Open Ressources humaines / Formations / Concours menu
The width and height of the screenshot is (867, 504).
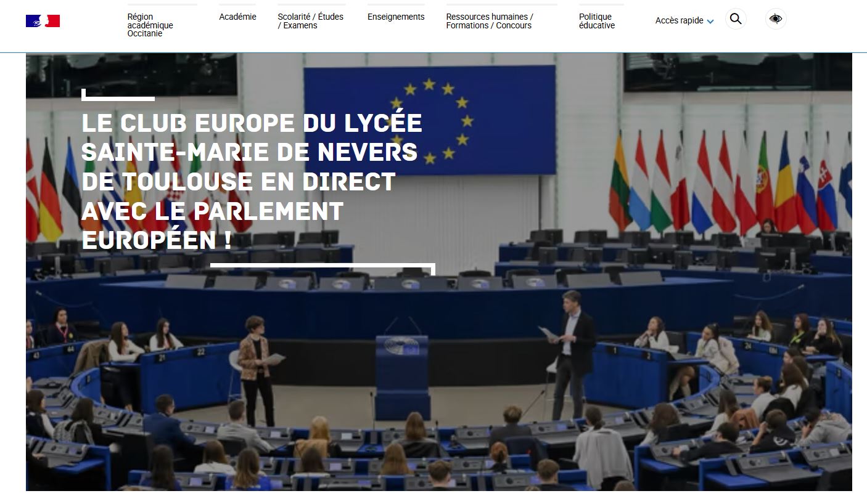tap(490, 21)
